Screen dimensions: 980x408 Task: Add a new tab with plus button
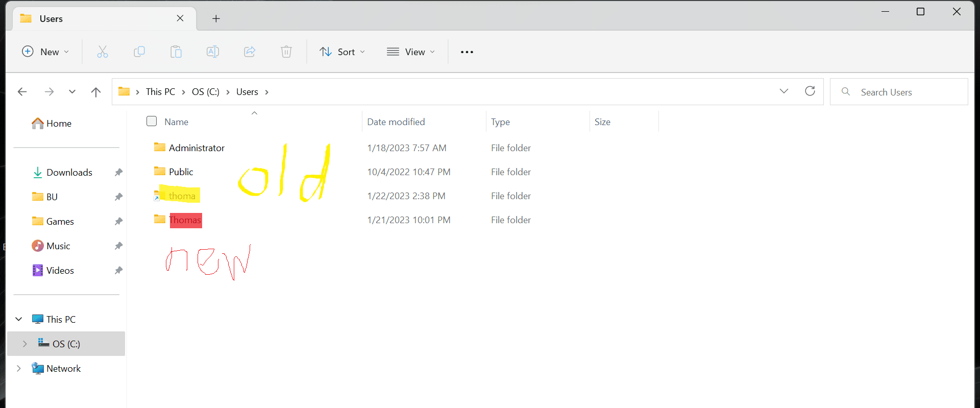coord(216,18)
